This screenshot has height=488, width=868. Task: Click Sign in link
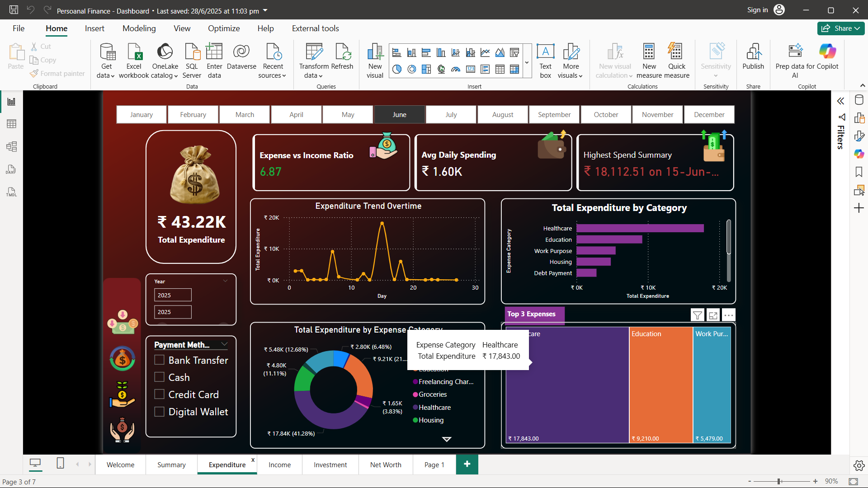pyautogui.click(x=757, y=10)
